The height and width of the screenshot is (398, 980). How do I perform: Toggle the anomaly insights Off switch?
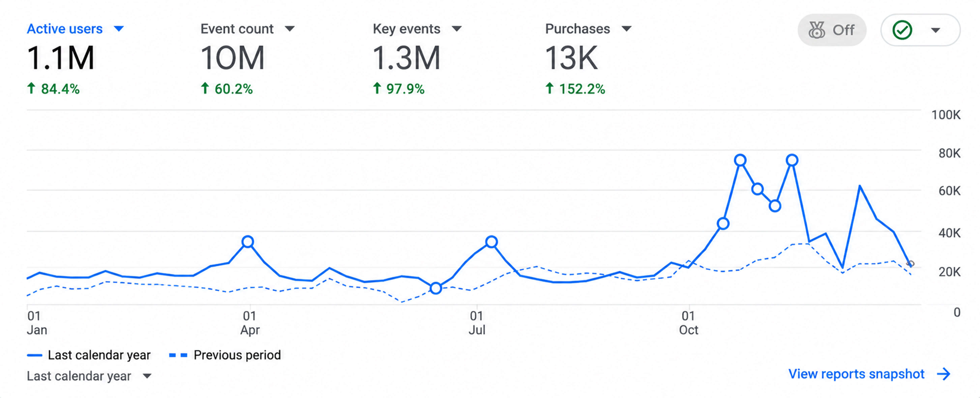click(x=832, y=30)
